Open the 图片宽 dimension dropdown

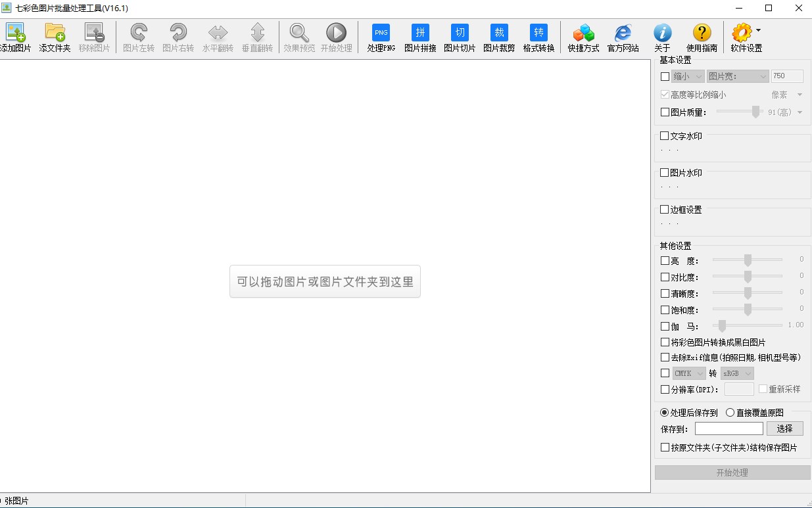737,76
